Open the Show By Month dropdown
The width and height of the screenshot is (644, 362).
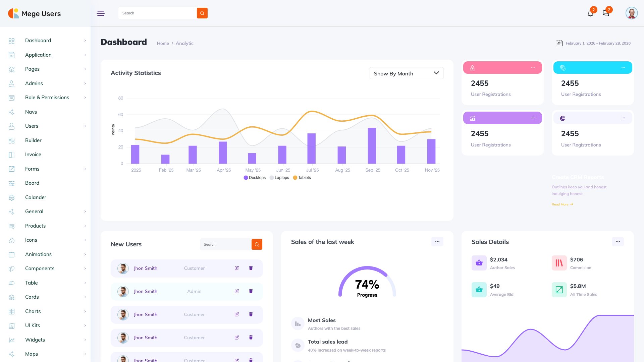[406, 73]
